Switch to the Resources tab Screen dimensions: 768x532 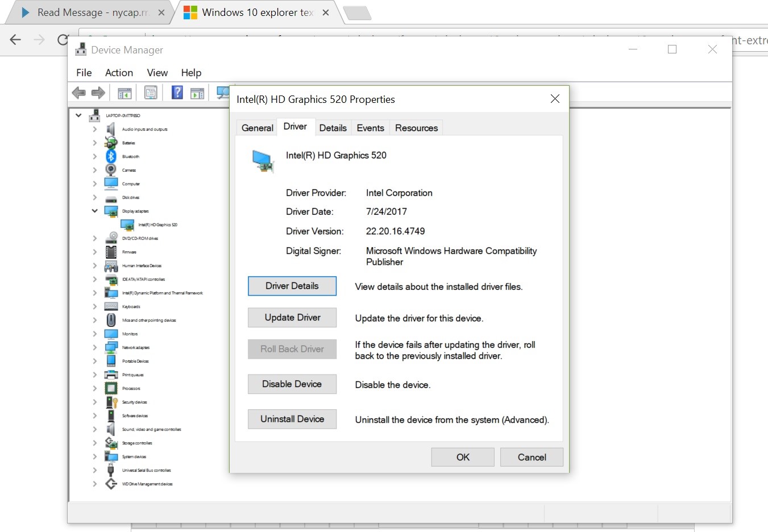click(x=416, y=128)
